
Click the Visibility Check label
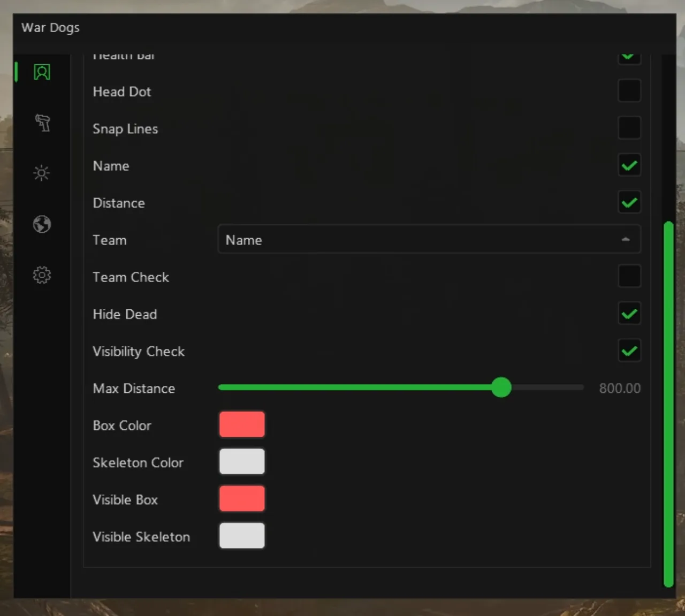pyautogui.click(x=139, y=352)
